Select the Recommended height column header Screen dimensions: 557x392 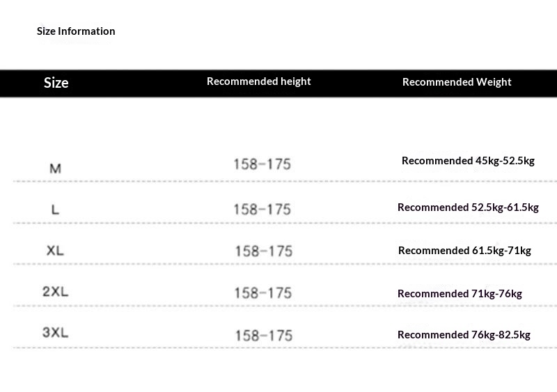[258, 81]
